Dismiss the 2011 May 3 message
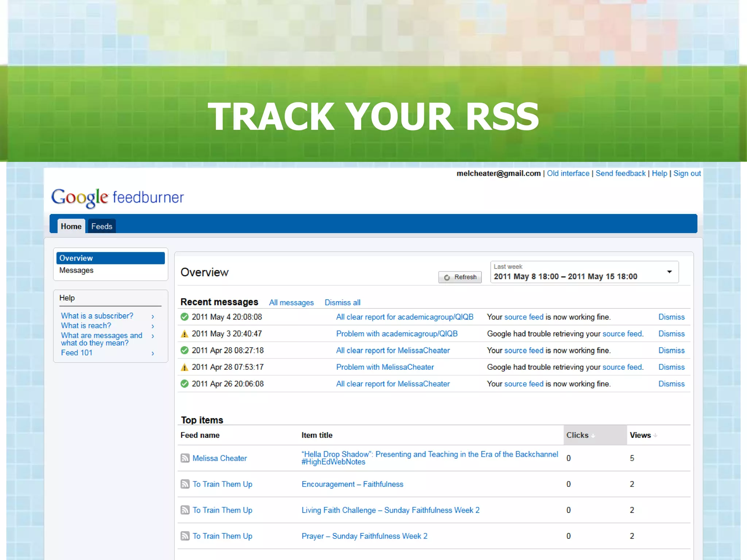Image resolution: width=747 pixels, height=560 pixels. click(x=671, y=334)
